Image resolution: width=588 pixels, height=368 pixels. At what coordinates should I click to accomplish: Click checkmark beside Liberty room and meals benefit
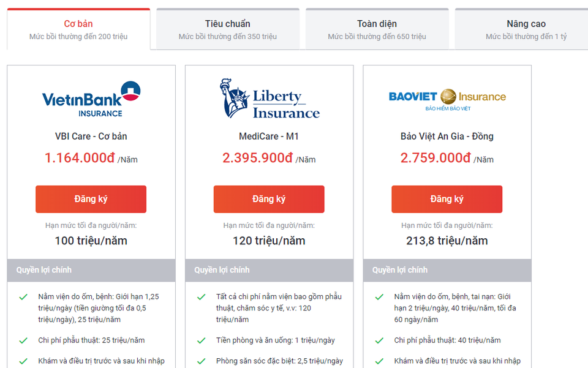(202, 340)
